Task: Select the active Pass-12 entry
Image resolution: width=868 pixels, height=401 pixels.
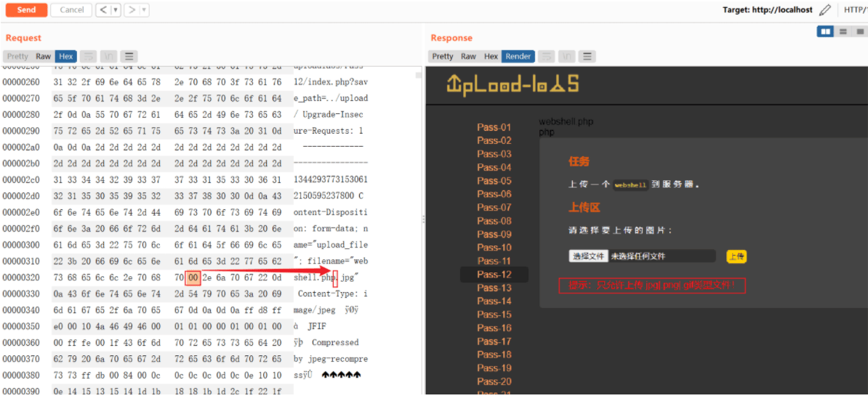Action: click(x=494, y=275)
